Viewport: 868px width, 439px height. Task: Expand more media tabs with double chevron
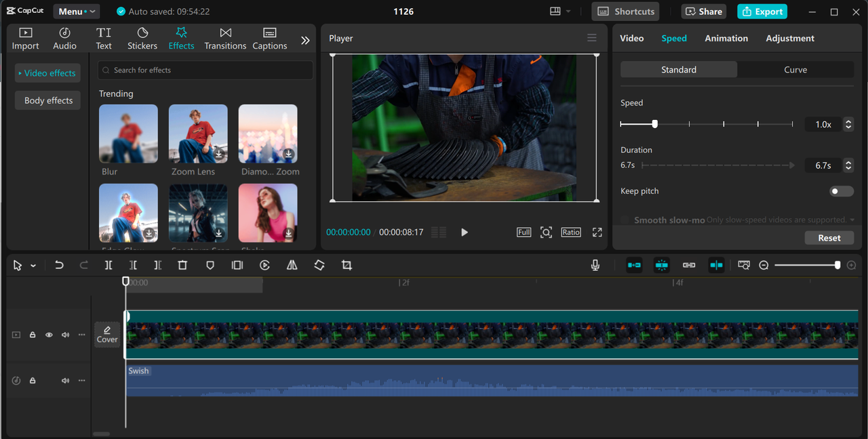305,41
